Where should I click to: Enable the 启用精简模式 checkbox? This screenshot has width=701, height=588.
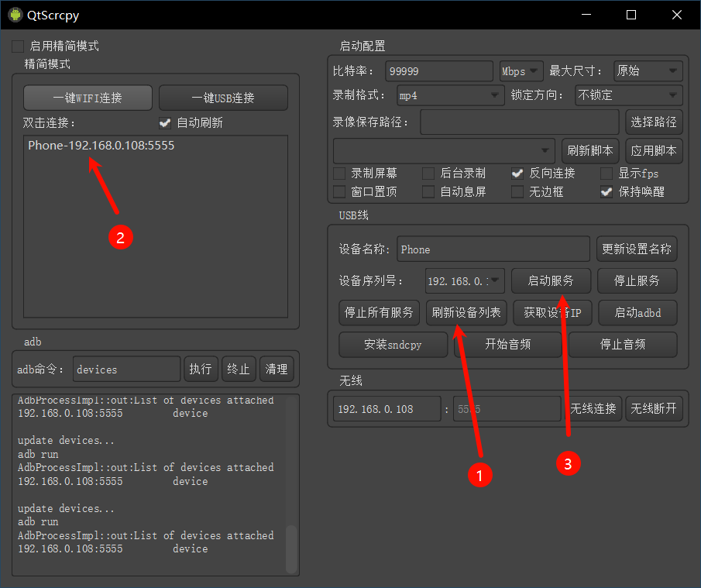click(18, 46)
